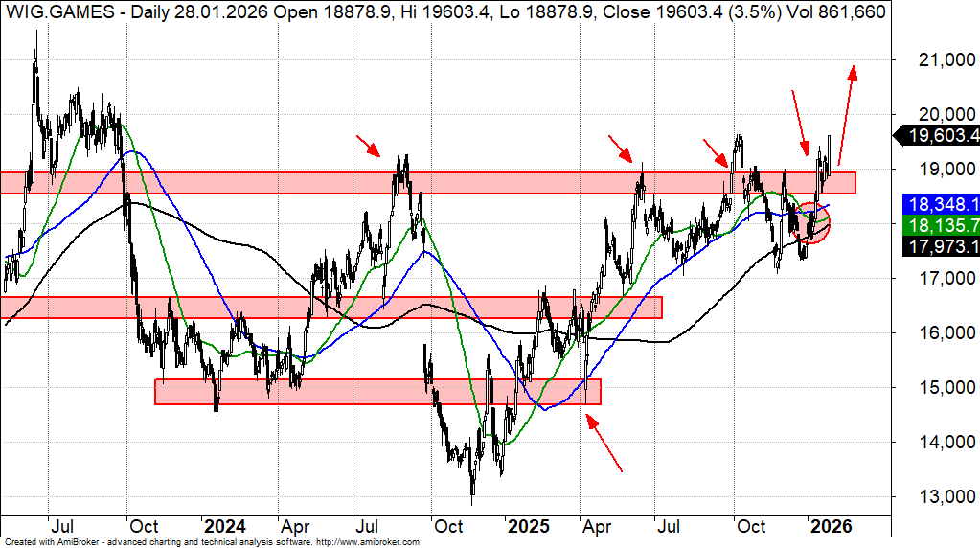Click the 2026 year label on time axis

pos(831,526)
